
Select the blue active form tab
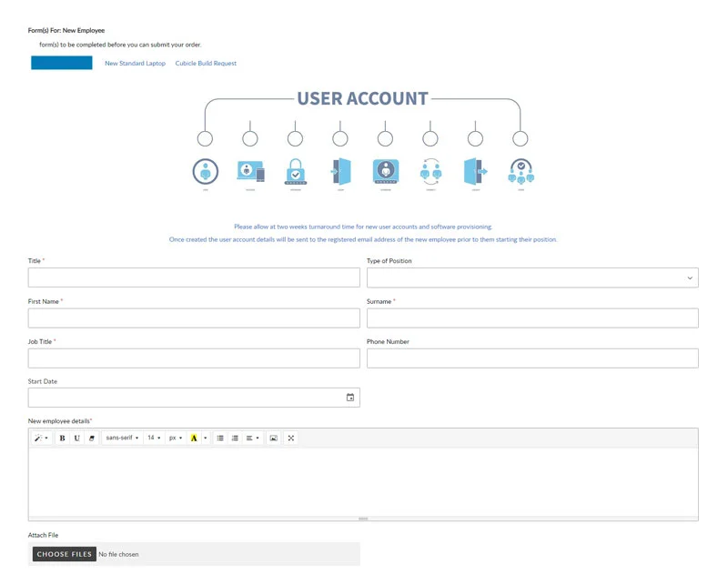tap(62, 63)
